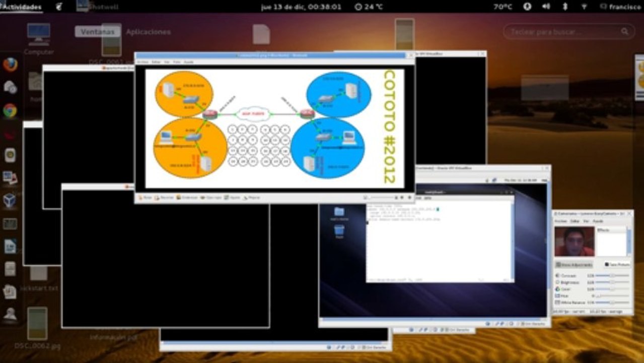Select the Camorama webcam preview
This screenshot has height=363, width=644.
pos(575,241)
